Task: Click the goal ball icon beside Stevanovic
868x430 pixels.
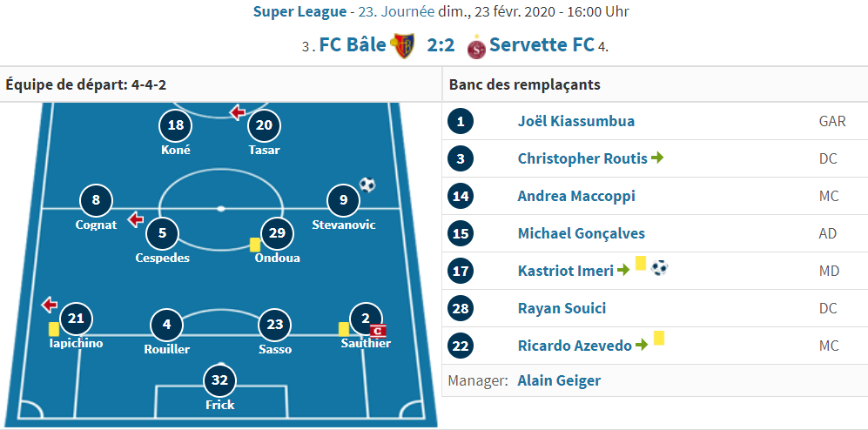Action: pos(367,185)
